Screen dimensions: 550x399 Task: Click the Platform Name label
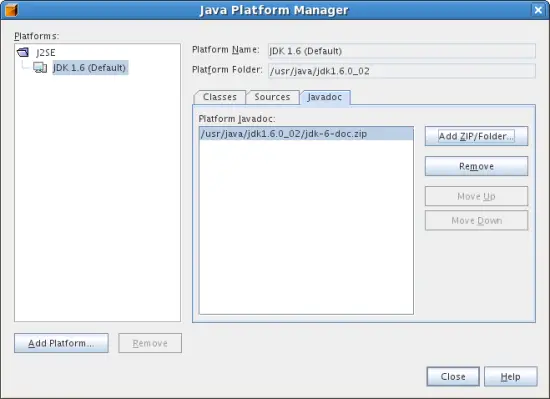pyautogui.click(x=226, y=50)
